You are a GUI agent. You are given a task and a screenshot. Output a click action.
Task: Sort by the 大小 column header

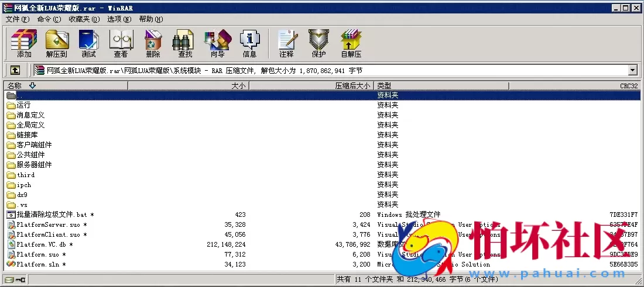click(189, 86)
